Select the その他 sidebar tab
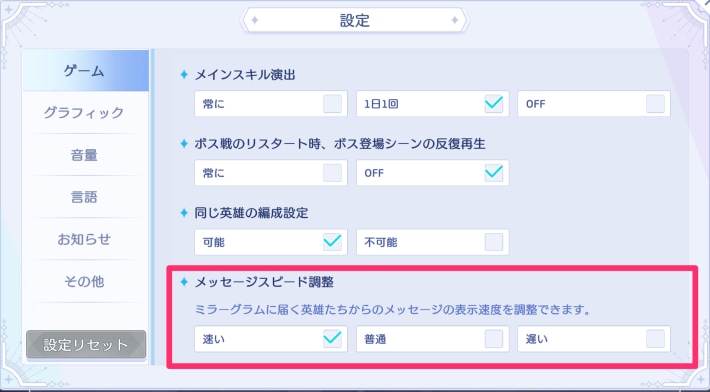Screen dimensions: 710x392 click(x=85, y=281)
